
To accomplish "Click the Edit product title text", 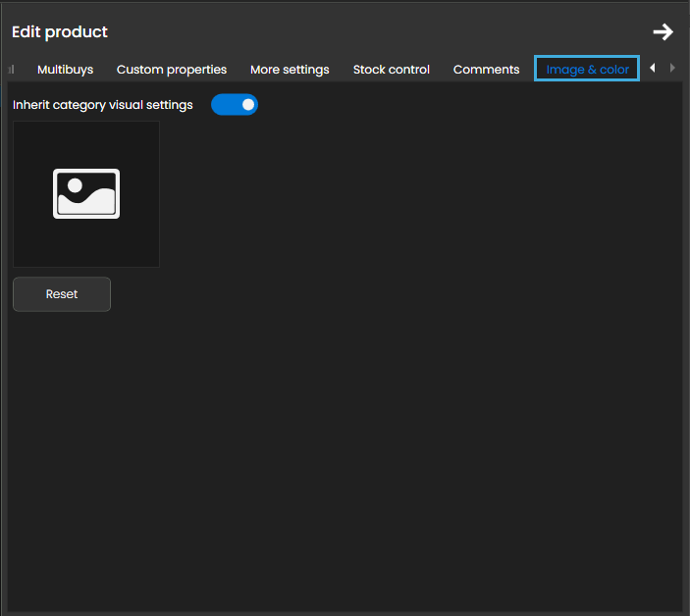I will click(60, 32).
